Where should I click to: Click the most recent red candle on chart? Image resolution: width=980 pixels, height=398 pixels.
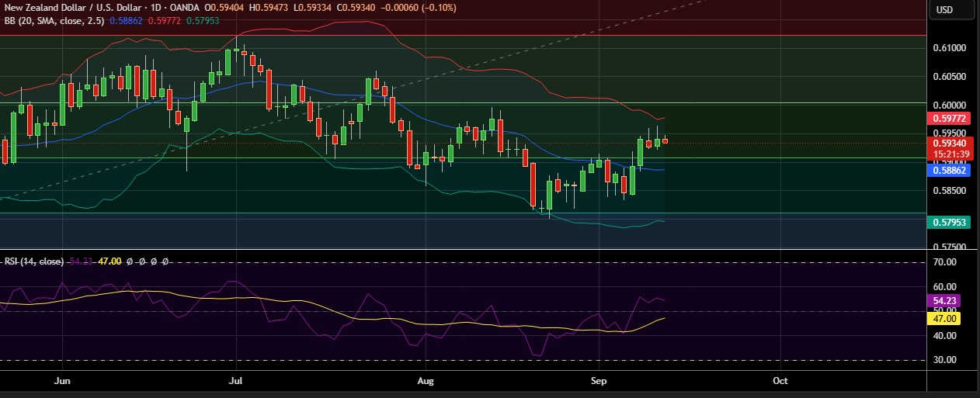point(665,140)
